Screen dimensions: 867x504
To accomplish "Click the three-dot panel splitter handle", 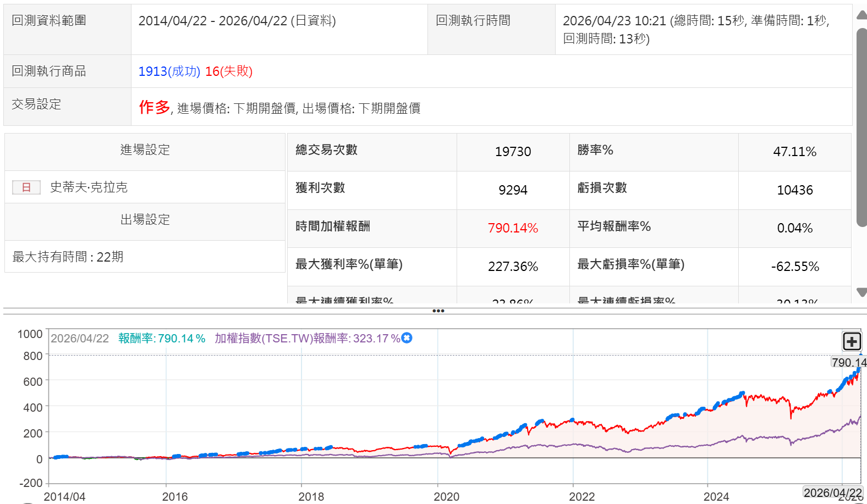I will click(x=438, y=311).
